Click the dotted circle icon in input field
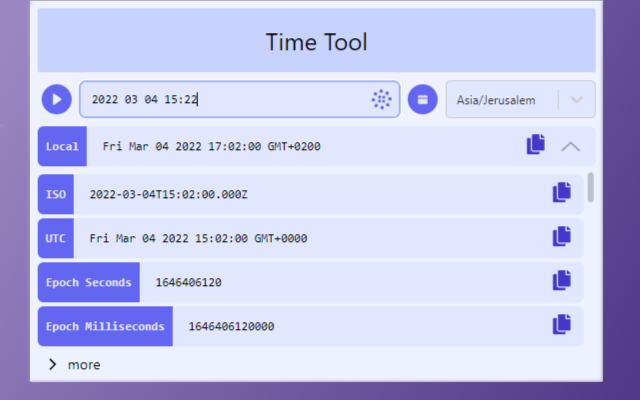The height and width of the screenshot is (400, 640). (382, 99)
